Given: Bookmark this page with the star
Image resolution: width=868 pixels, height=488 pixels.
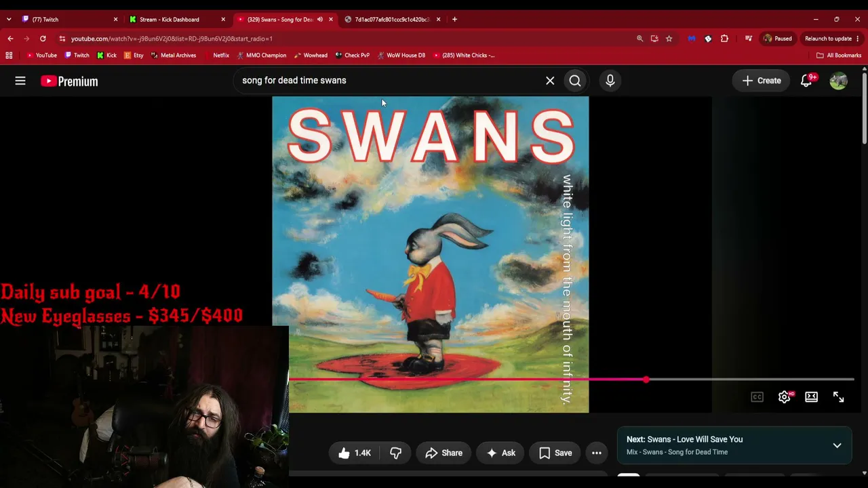Looking at the screenshot, I should (x=669, y=39).
